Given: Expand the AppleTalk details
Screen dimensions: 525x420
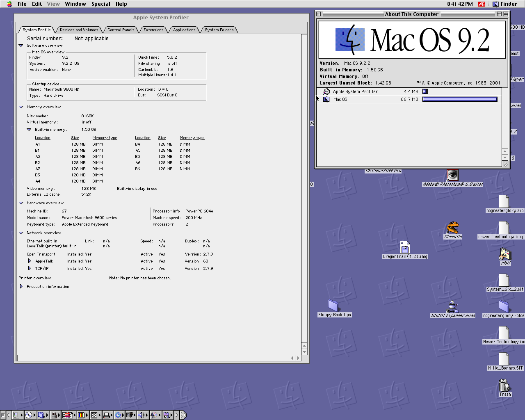Looking at the screenshot, I should point(30,261).
